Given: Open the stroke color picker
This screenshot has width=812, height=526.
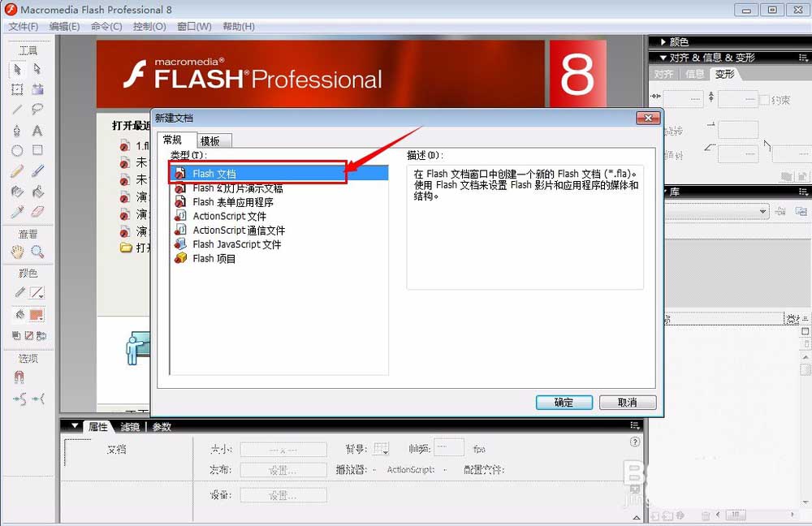Looking at the screenshot, I should click(37, 292).
